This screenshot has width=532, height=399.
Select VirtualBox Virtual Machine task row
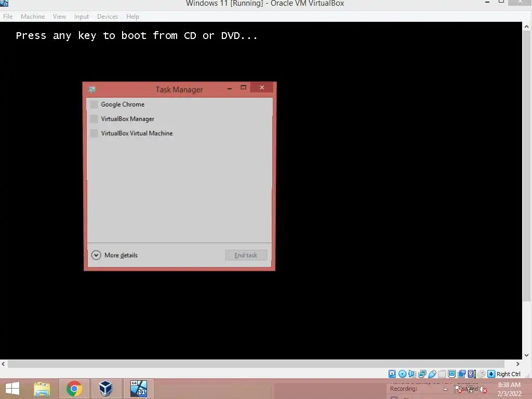[x=179, y=134]
